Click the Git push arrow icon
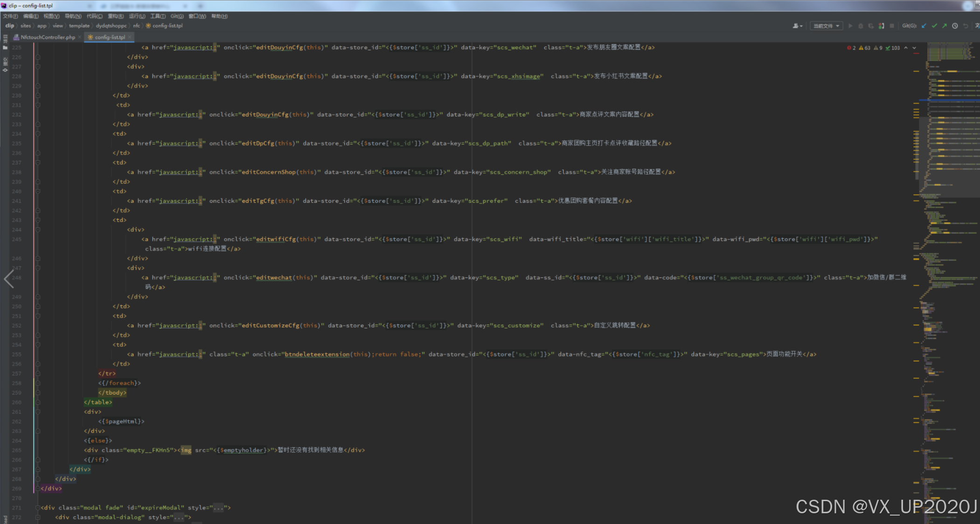The height and width of the screenshot is (524, 980). tap(945, 26)
